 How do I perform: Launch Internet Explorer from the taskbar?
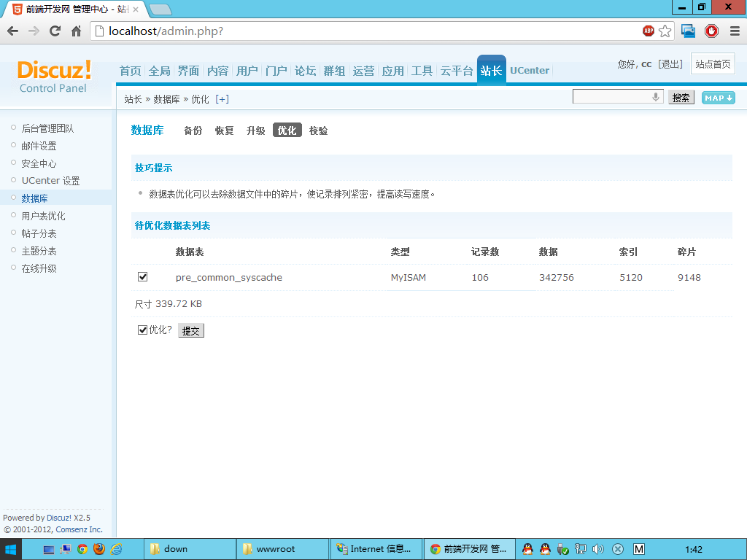point(116,550)
